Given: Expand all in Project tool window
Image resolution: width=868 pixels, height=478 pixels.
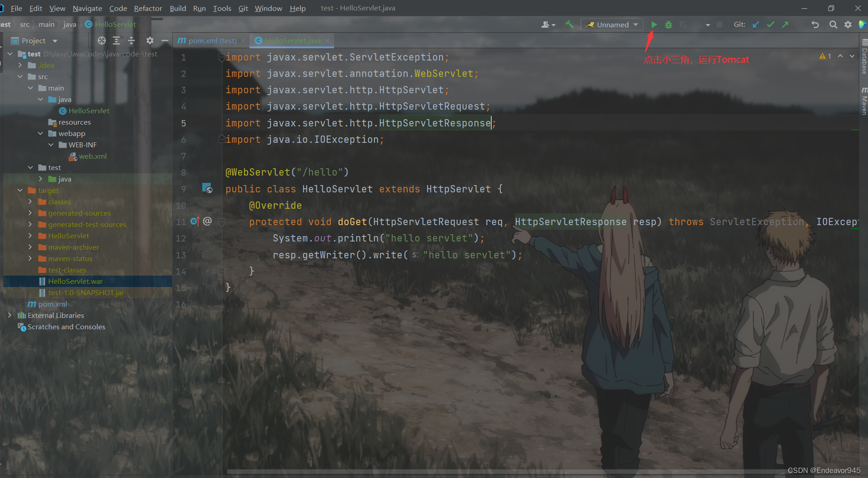Looking at the screenshot, I should [x=116, y=40].
